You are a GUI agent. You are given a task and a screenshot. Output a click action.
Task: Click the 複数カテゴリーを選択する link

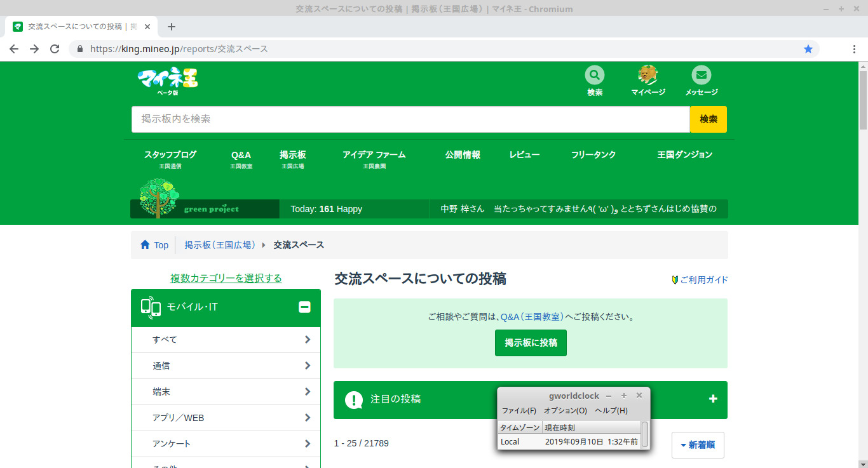(226, 278)
